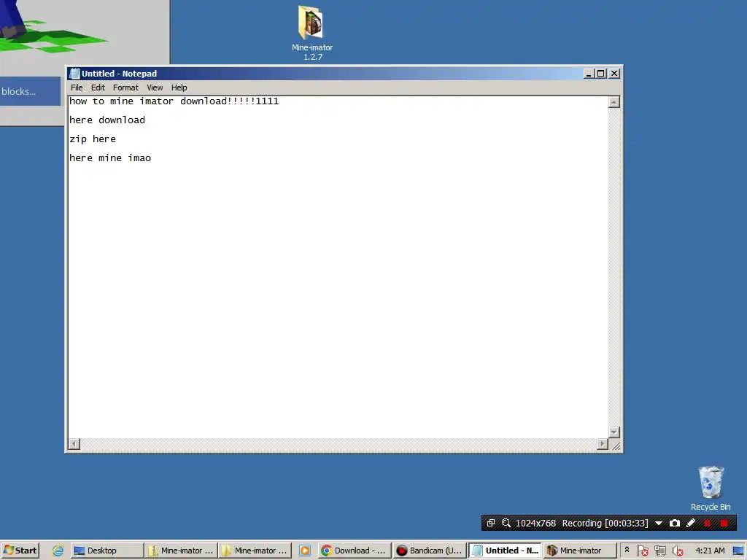Open the File menu in Notepad

pos(77,87)
